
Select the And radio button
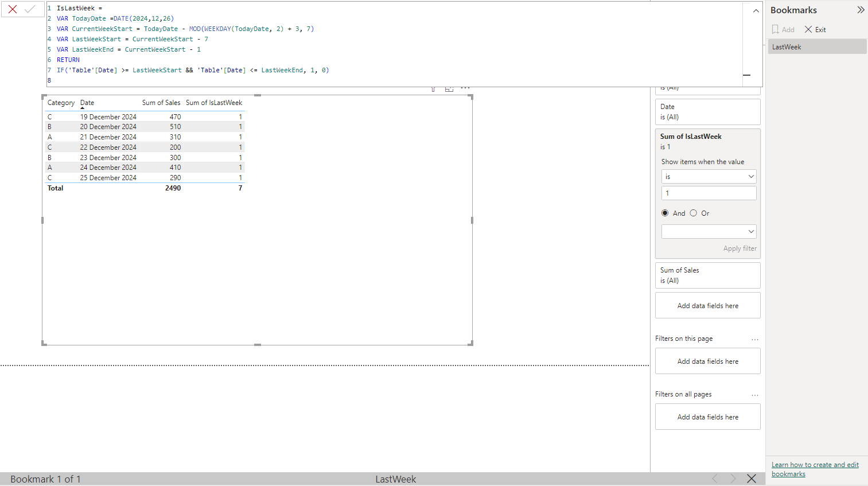click(x=665, y=213)
